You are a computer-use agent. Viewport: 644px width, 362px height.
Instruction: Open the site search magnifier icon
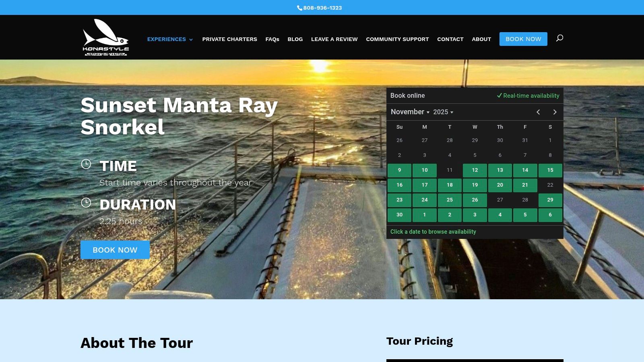[560, 37]
